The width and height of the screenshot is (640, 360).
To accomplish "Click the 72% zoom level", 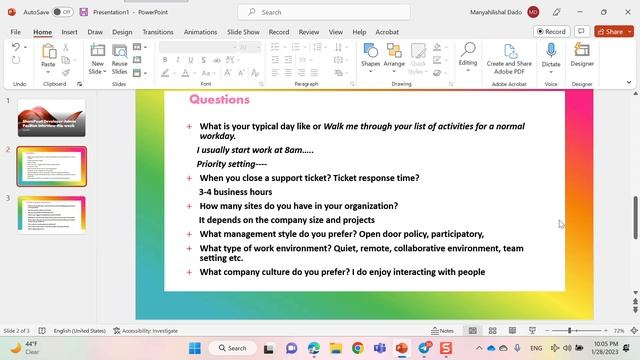I will coord(619,331).
